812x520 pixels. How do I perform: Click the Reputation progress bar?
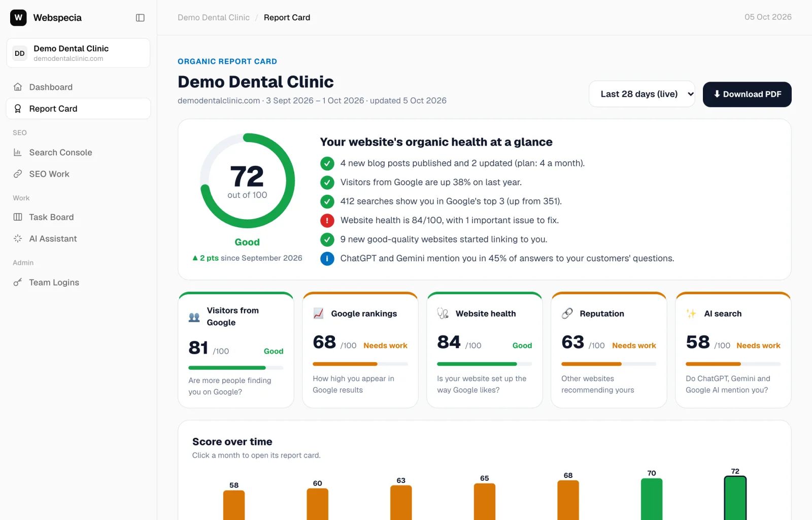(x=609, y=364)
